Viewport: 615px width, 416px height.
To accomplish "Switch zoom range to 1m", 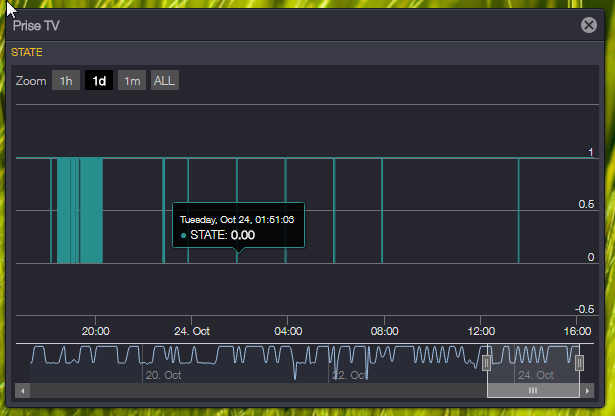I will (x=132, y=81).
